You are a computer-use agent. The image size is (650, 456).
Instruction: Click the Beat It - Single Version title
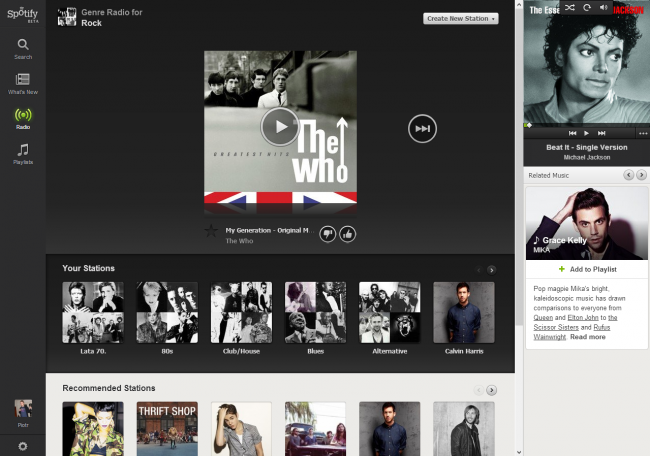(587, 147)
